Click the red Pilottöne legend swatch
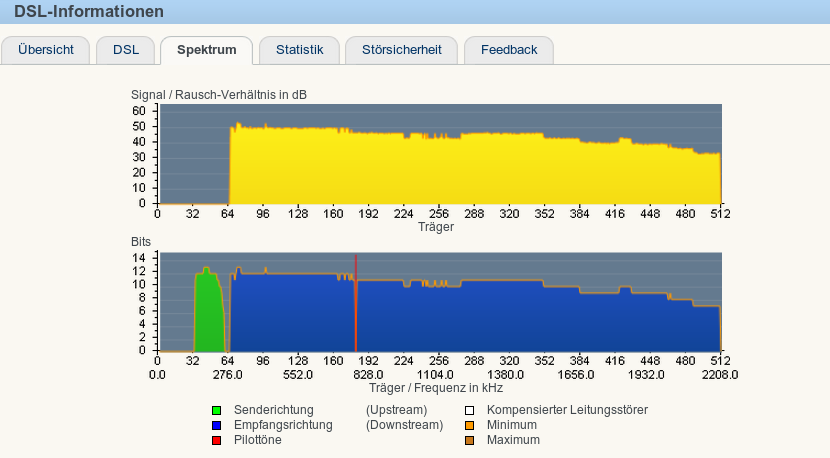Viewport: 830px width, 458px height. click(216, 440)
